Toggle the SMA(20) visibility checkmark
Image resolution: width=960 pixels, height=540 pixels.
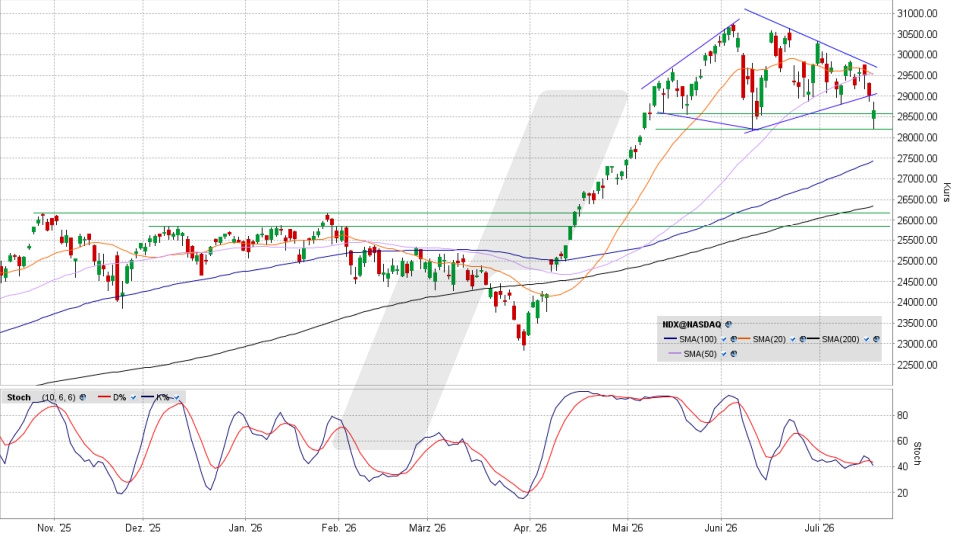click(793, 339)
